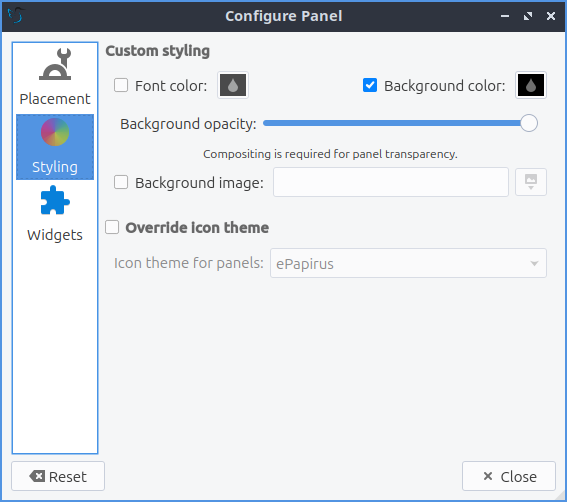Expand the Icon theme for panels dropdown arrow
Viewport: 567px width, 502px height.
coord(534,264)
